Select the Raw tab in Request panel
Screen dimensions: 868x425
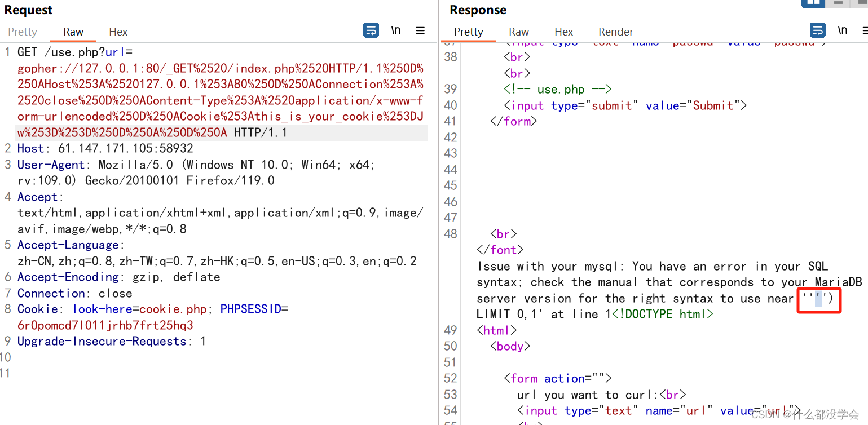click(73, 32)
